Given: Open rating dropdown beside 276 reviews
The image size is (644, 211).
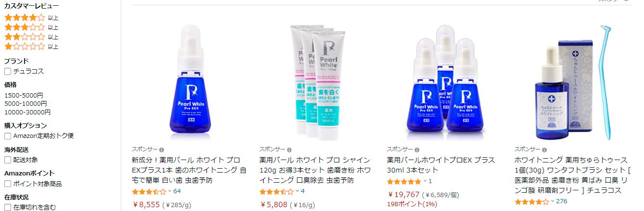Looking at the screenshot, I should pyautogui.click(x=552, y=201).
